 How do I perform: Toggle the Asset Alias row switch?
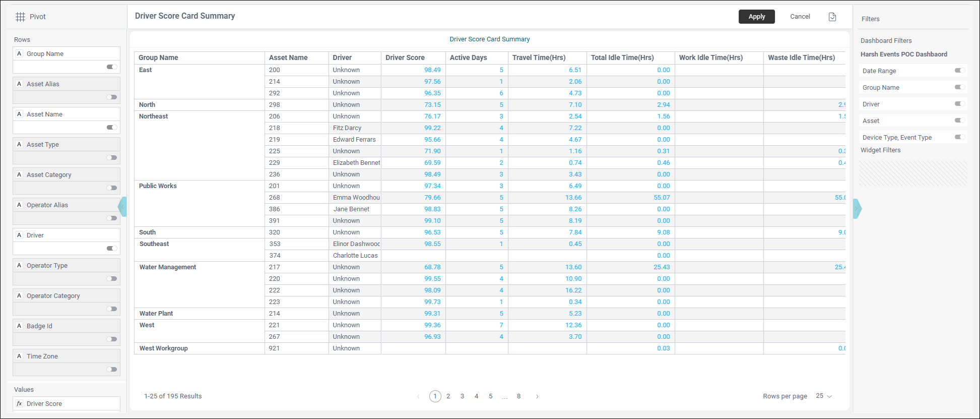pyautogui.click(x=112, y=97)
